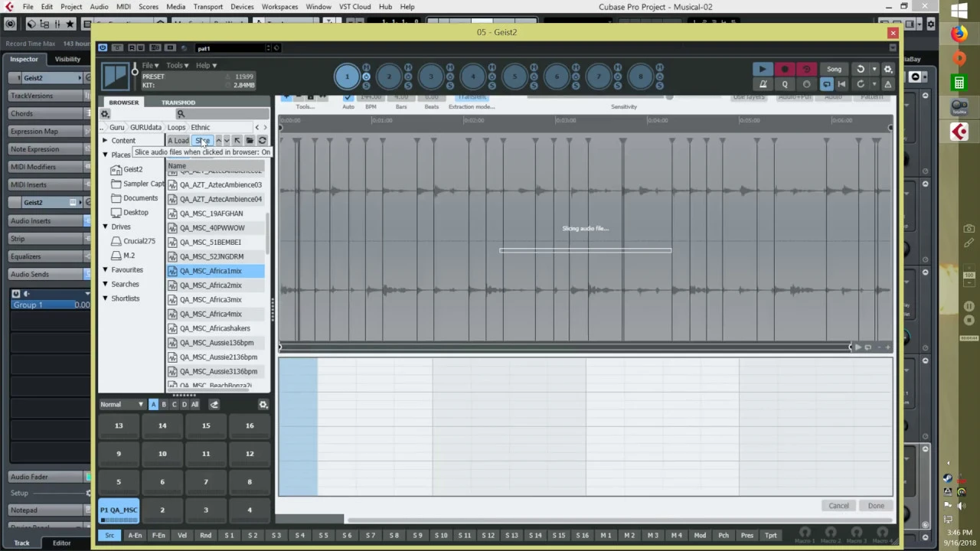Toggle the Slice audio files button
Image resolution: width=980 pixels, height=551 pixels.
click(x=202, y=141)
